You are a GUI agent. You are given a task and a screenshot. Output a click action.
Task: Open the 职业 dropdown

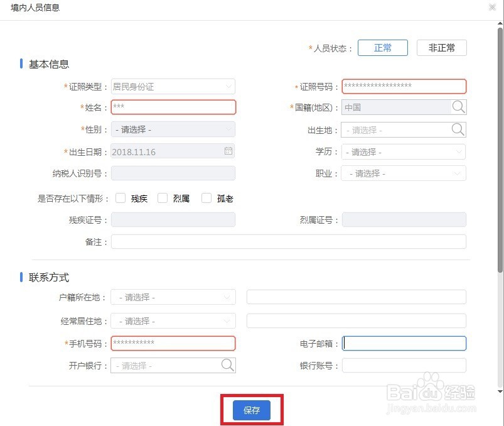[404, 173]
